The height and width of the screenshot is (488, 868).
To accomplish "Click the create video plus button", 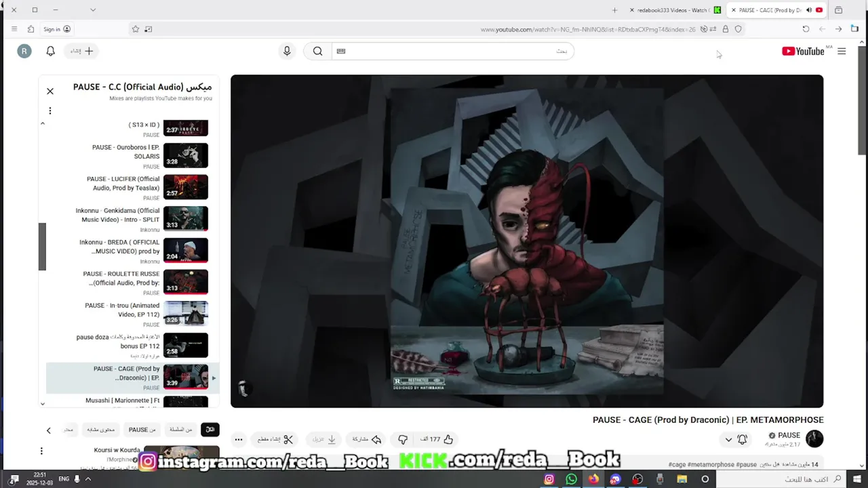I will click(82, 51).
